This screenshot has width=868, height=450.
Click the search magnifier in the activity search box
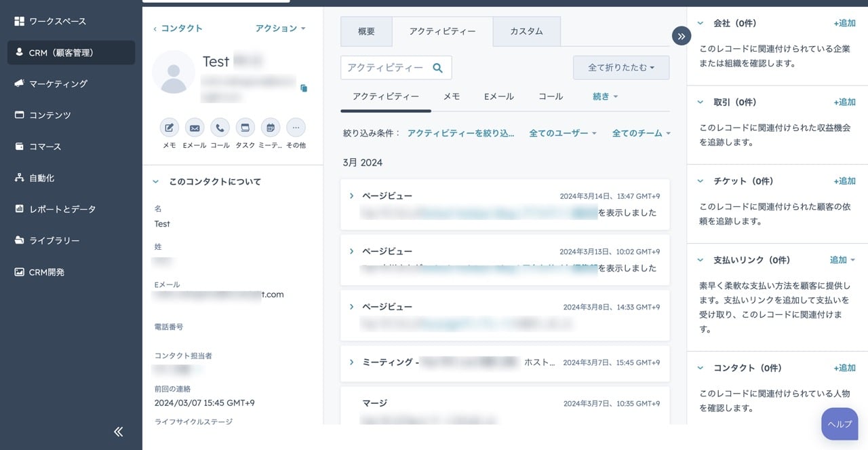(437, 68)
